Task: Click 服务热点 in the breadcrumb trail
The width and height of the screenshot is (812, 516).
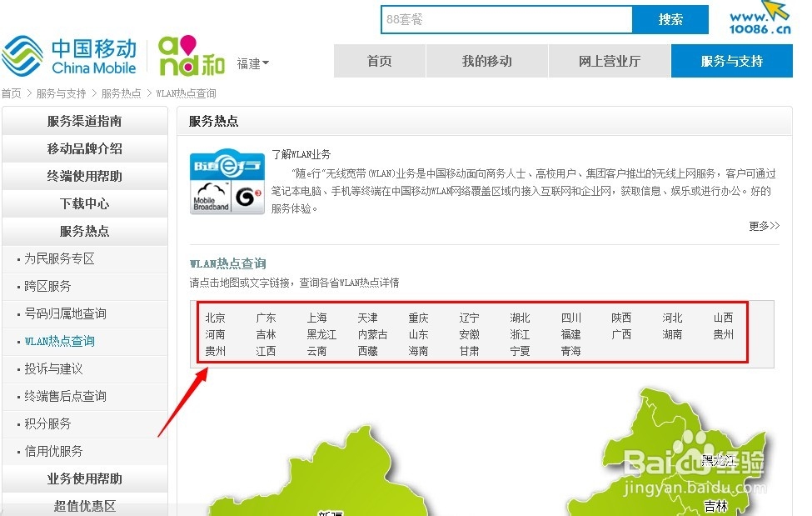Action: [x=122, y=93]
